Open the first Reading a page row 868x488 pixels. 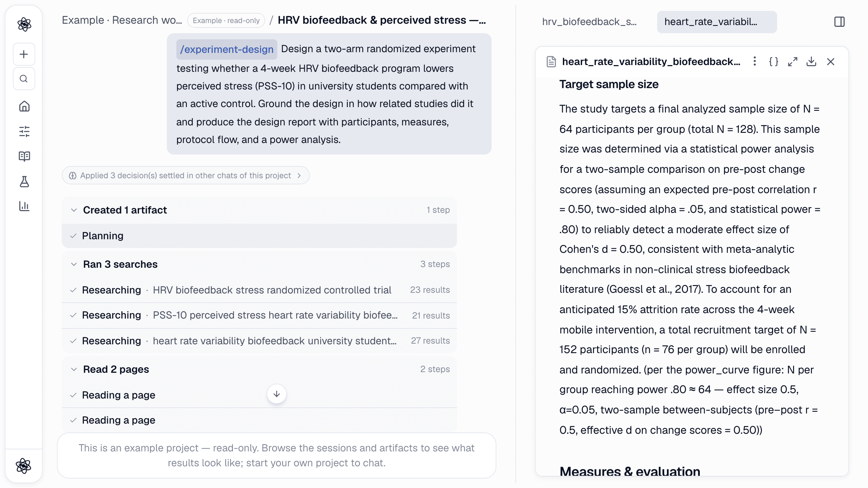[x=259, y=395]
